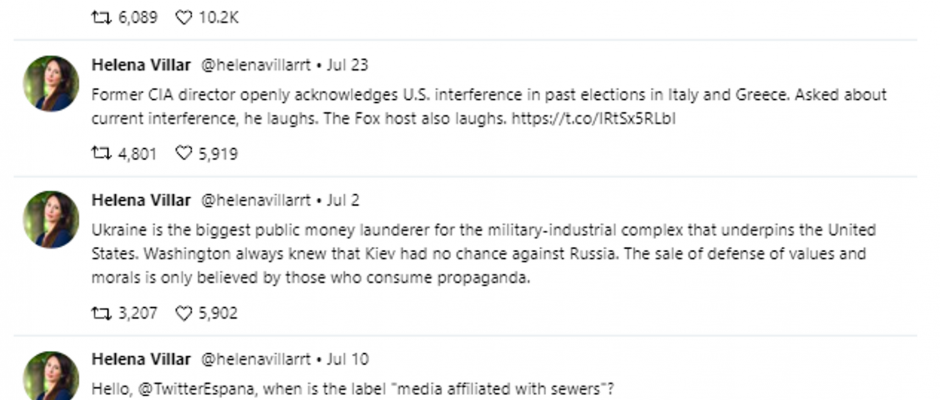Open the Jul 23 tweet date
Image resolution: width=940 pixels, height=400 pixels.
coord(347,65)
